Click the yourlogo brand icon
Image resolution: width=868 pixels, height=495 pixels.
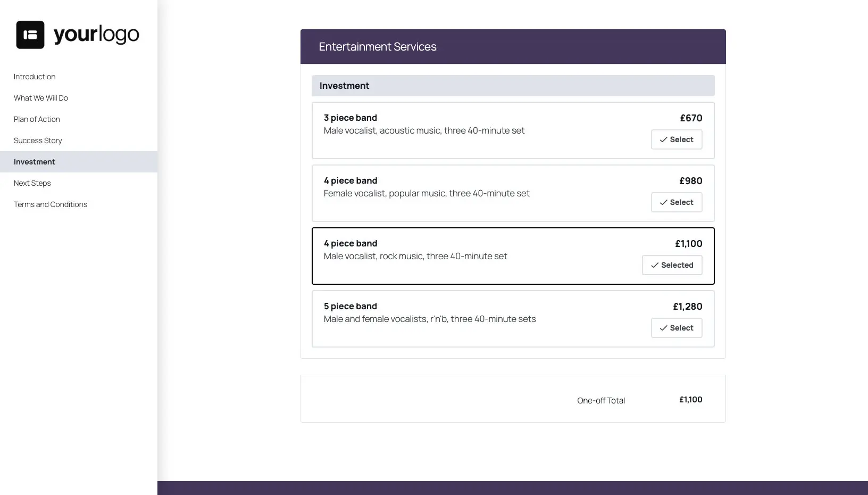tap(30, 34)
